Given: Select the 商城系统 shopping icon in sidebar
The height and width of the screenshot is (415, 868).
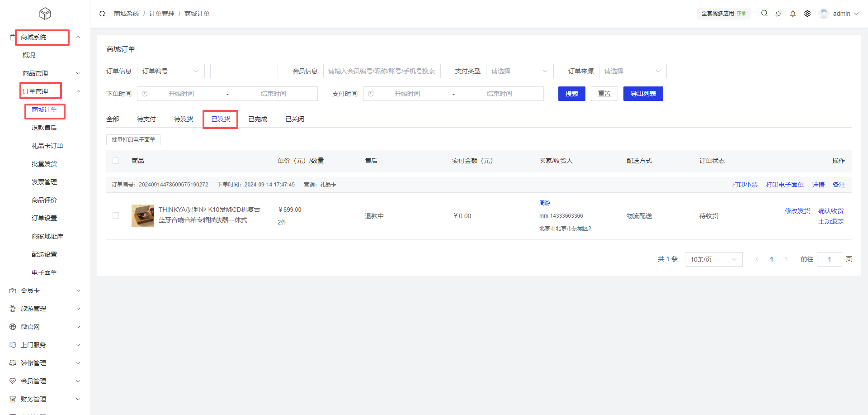Looking at the screenshot, I should 12,37.
